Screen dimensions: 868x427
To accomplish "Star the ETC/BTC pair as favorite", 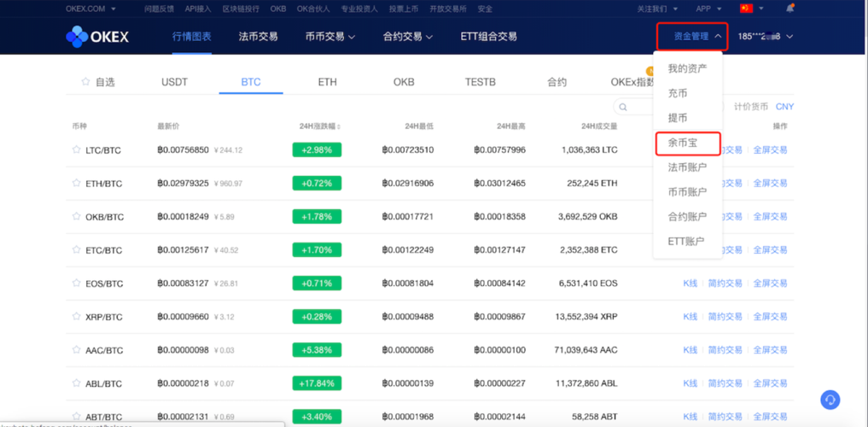I will pos(77,249).
